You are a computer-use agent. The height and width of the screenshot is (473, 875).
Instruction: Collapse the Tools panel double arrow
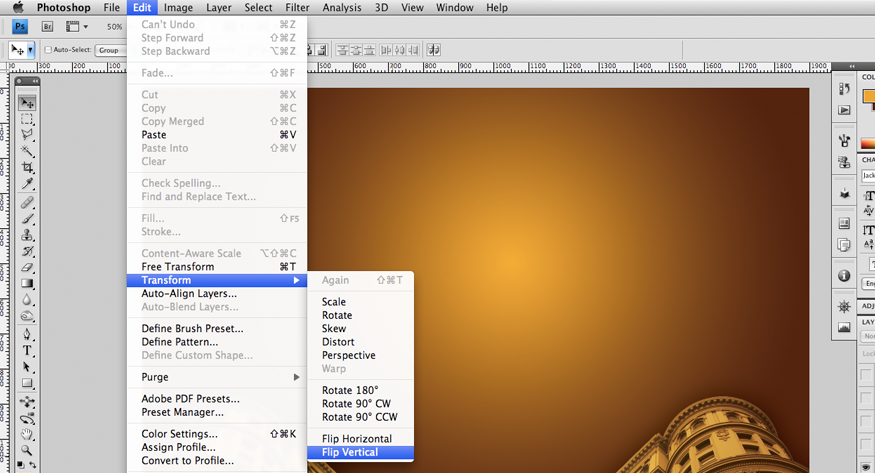point(35,81)
